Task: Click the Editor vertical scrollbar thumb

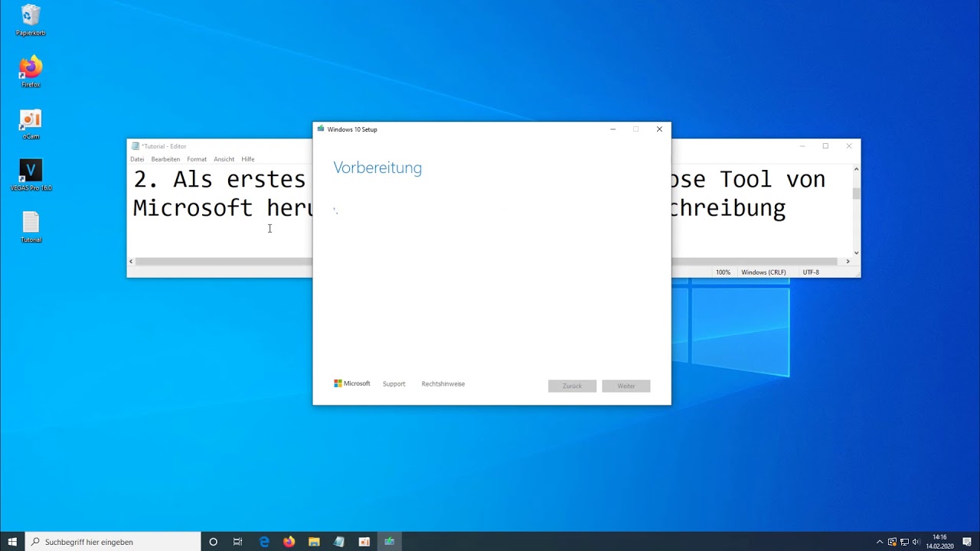Action: (x=856, y=194)
